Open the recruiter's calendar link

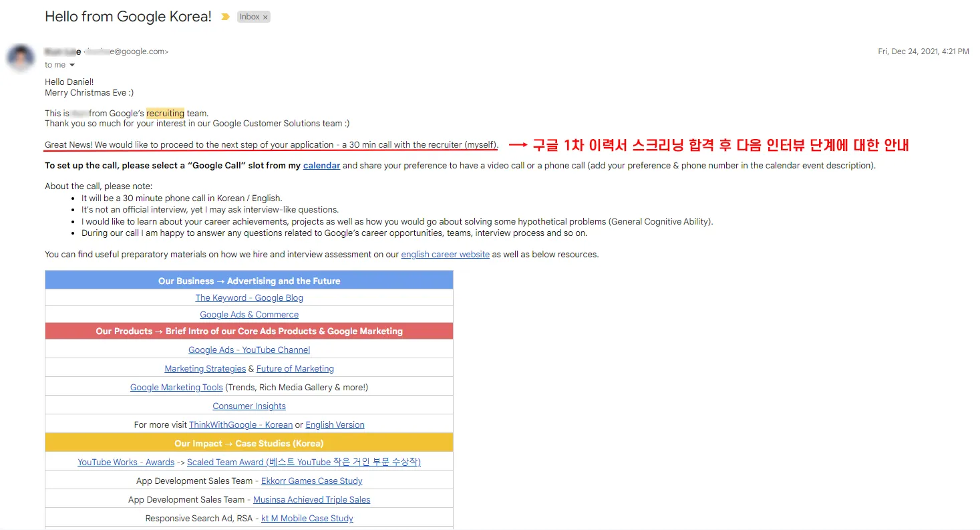coord(321,164)
